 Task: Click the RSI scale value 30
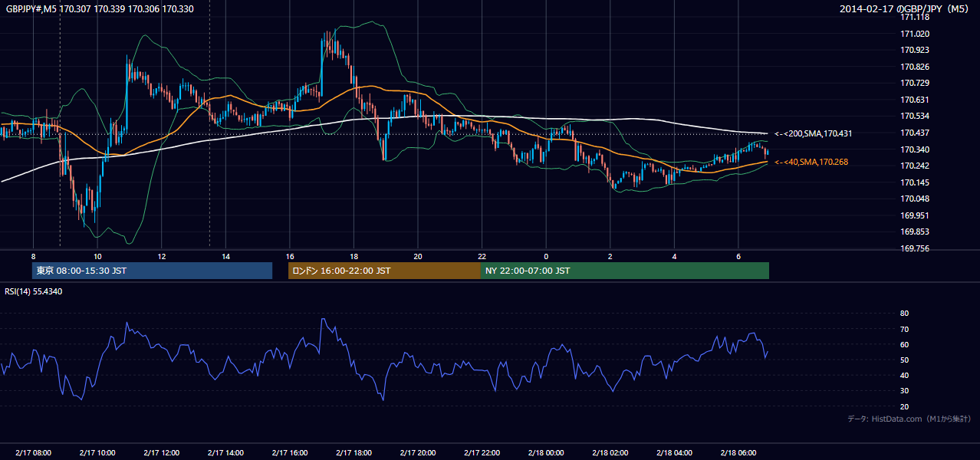point(905,391)
